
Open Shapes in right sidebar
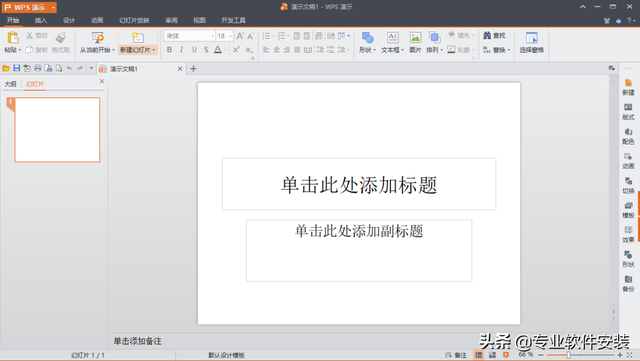point(628,259)
